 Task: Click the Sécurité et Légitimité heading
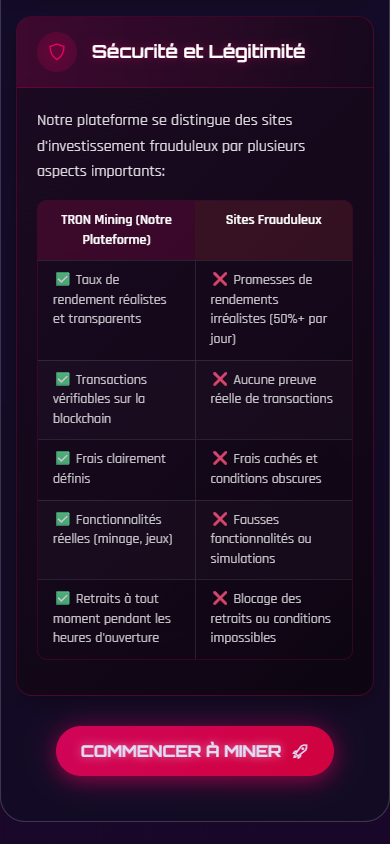[x=198, y=52]
